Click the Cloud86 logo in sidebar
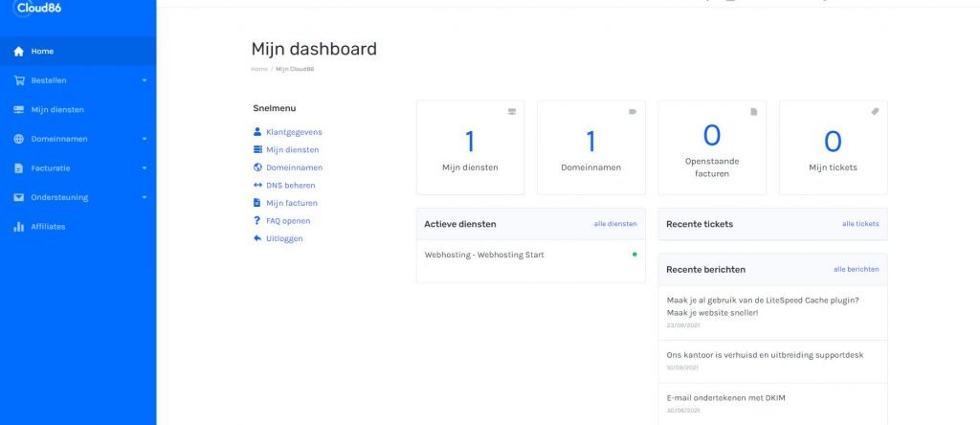 pos(36,8)
